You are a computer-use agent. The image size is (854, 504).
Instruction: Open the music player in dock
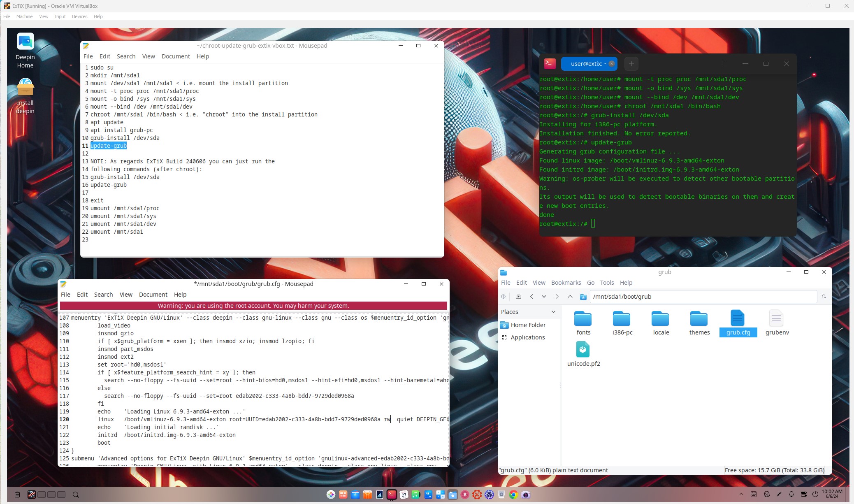[415, 495]
